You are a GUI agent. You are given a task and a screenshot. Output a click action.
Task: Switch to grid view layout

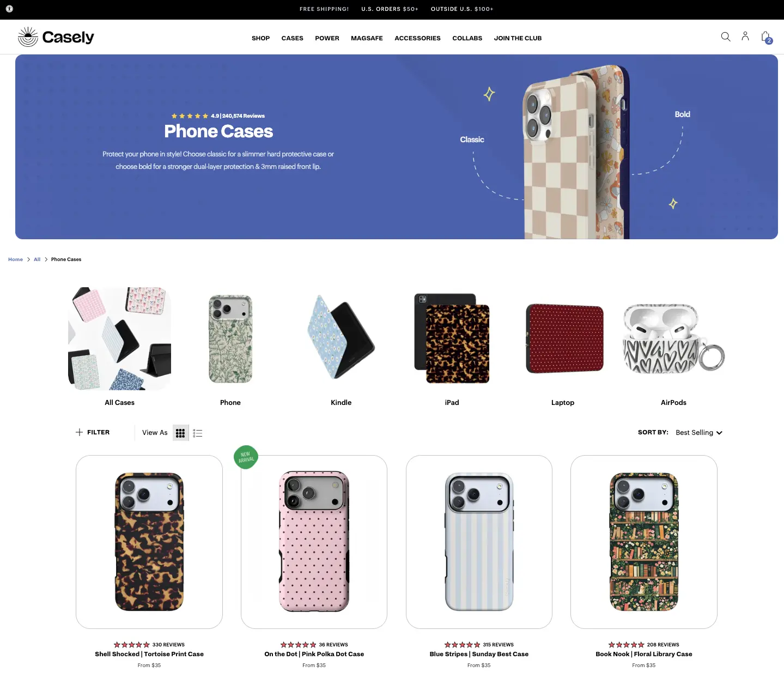(180, 433)
